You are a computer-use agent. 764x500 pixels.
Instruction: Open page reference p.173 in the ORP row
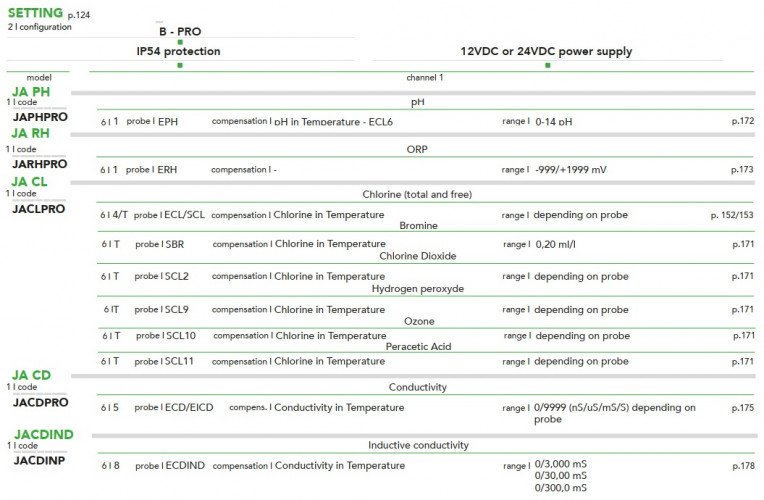(x=742, y=170)
